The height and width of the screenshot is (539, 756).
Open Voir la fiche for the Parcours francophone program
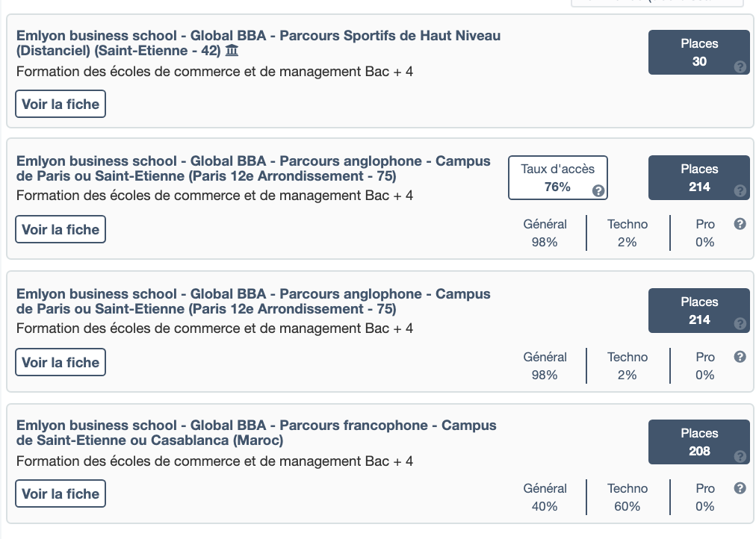click(61, 494)
